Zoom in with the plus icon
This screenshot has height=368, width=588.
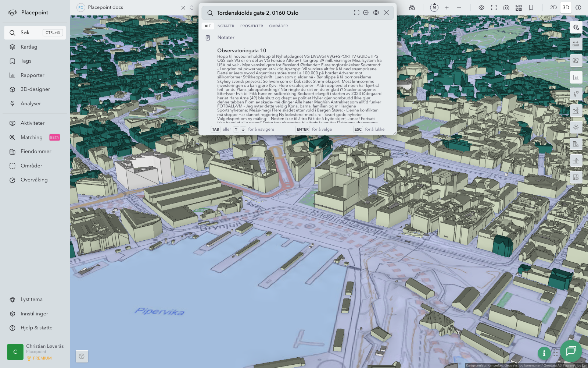click(447, 7)
